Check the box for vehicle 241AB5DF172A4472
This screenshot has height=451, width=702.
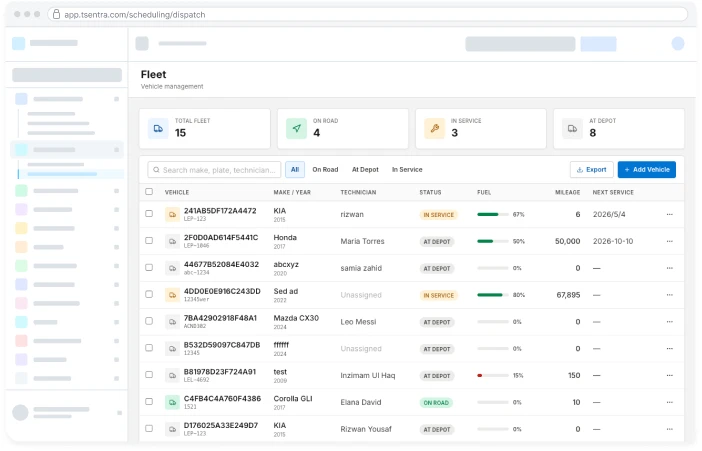coord(149,214)
